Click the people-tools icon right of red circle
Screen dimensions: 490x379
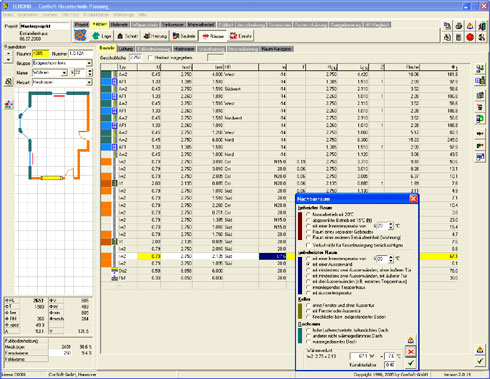[482, 37]
